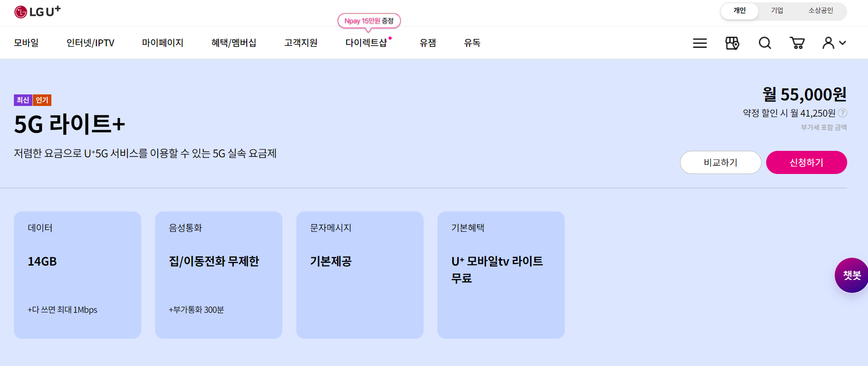This screenshot has width=868, height=366.
Task: Select the 개인 audience option
Action: pyautogui.click(x=739, y=10)
